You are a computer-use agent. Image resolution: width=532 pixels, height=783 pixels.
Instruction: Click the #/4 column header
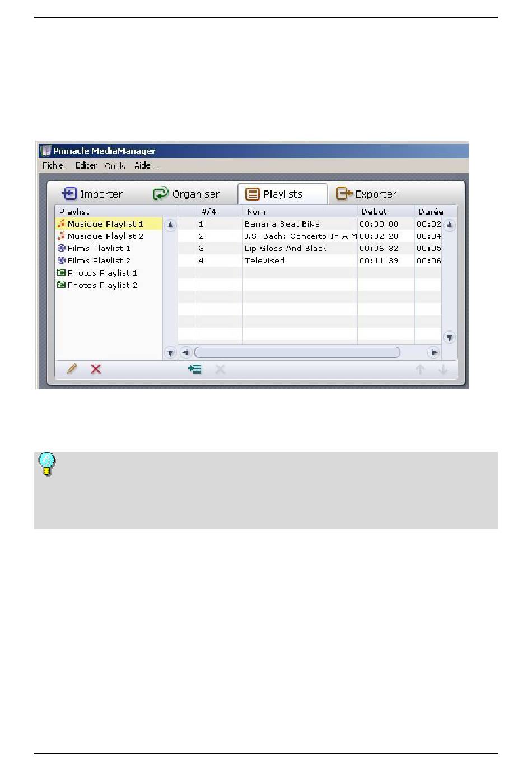220,212
